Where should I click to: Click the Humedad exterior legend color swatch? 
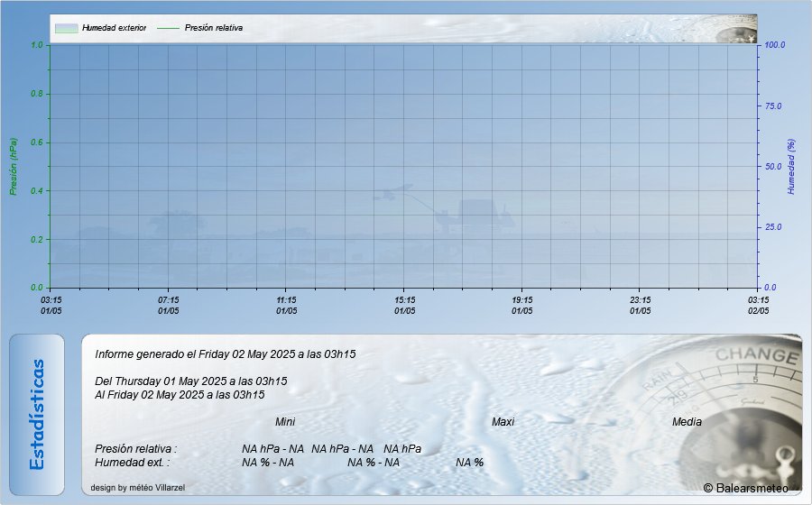66,28
